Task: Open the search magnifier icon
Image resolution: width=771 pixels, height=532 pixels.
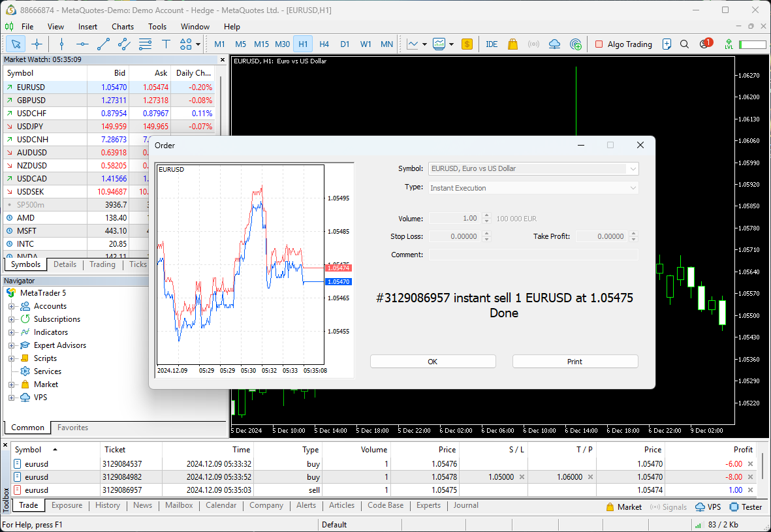Action: tap(684, 44)
